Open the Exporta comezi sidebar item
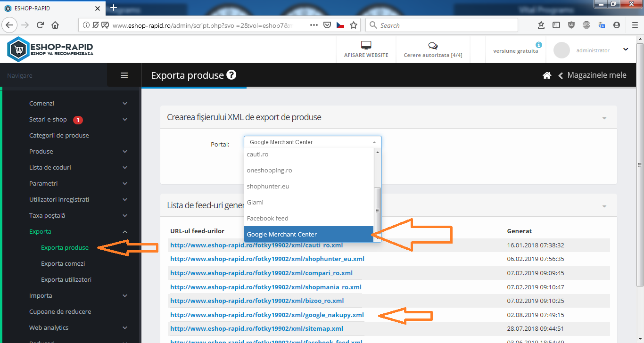 coord(63,263)
